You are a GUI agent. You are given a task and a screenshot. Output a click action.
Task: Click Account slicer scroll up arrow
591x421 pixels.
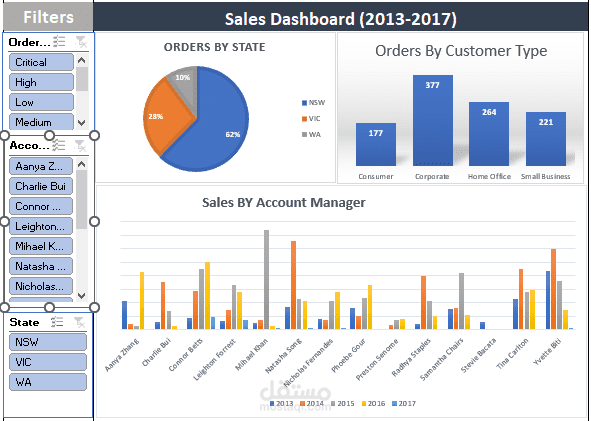tap(81, 164)
